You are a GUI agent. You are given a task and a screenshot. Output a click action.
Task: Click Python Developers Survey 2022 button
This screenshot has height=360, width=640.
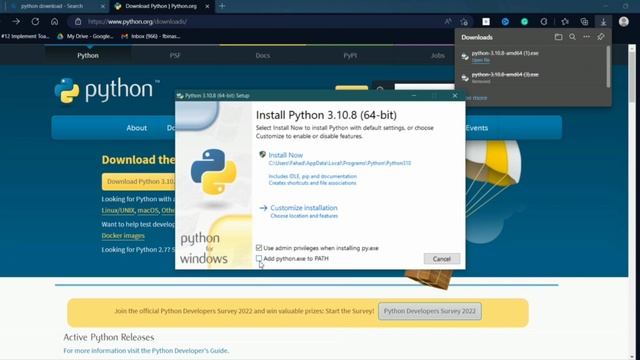point(430,311)
